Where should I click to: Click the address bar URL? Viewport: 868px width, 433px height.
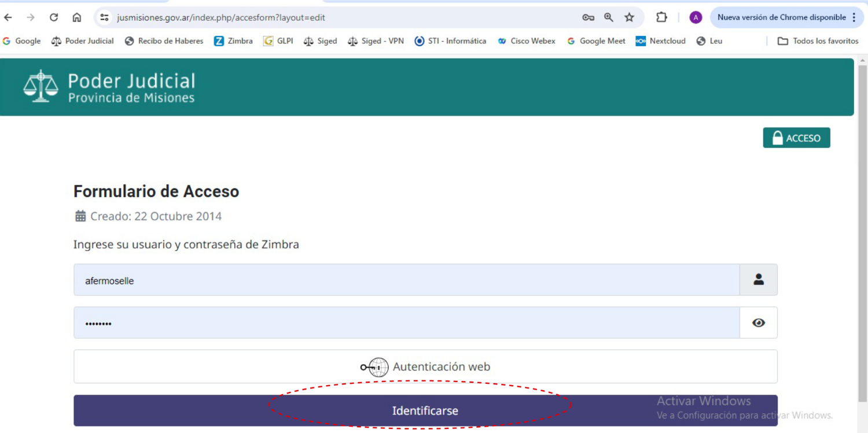tap(221, 17)
